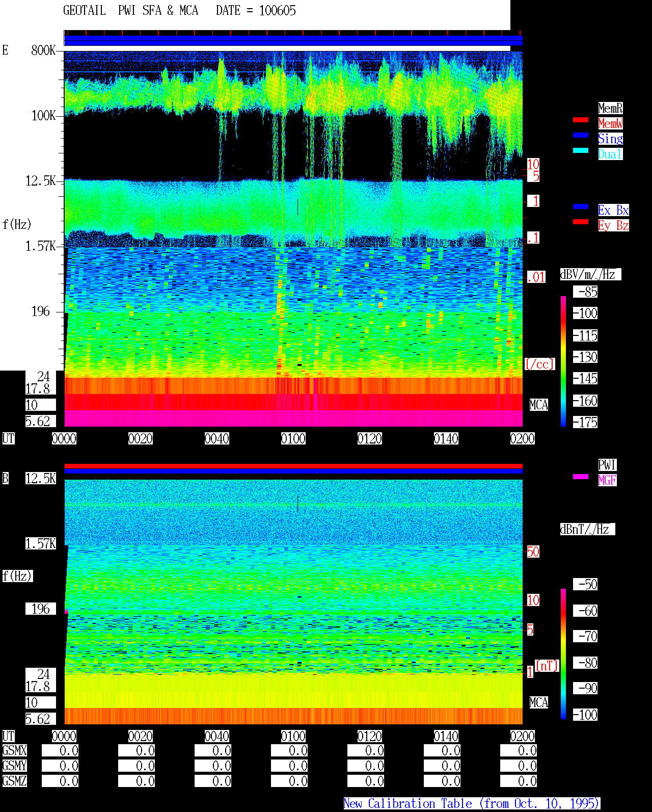Click the MemR legend label
Image resolution: width=652 pixels, height=812 pixels.
coord(610,108)
